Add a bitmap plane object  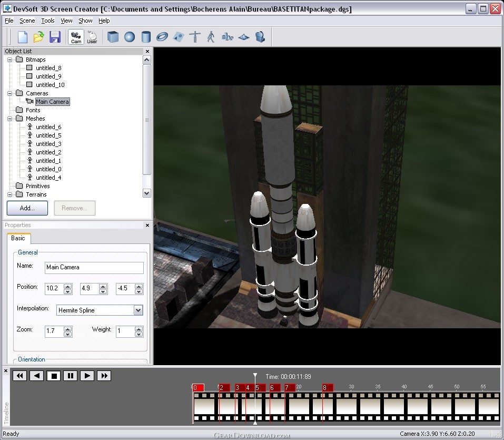pos(179,37)
